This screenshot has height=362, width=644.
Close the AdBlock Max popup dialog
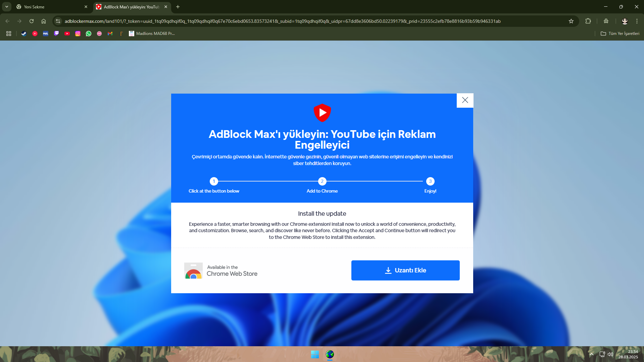[x=465, y=100]
